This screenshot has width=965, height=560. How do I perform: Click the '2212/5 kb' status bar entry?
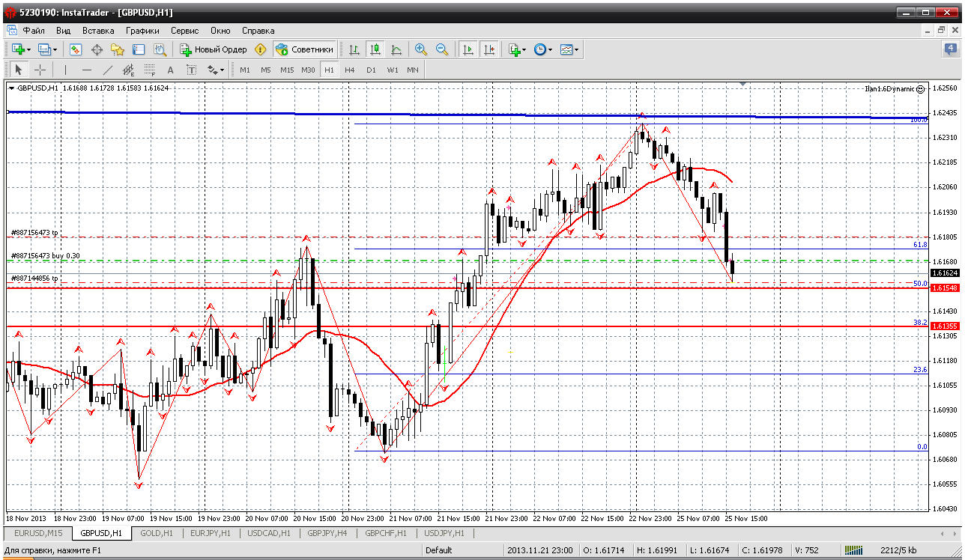click(x=898, y=550)
